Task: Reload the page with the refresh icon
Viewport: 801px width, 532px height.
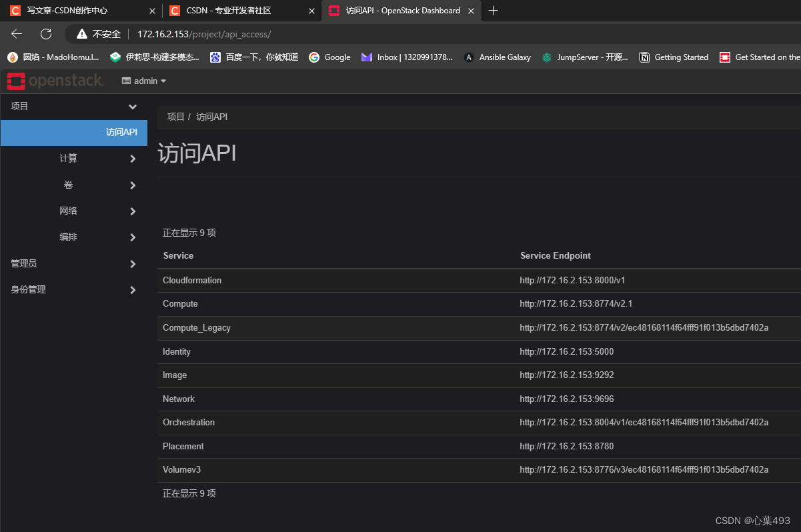Action: tap(45, 34)
